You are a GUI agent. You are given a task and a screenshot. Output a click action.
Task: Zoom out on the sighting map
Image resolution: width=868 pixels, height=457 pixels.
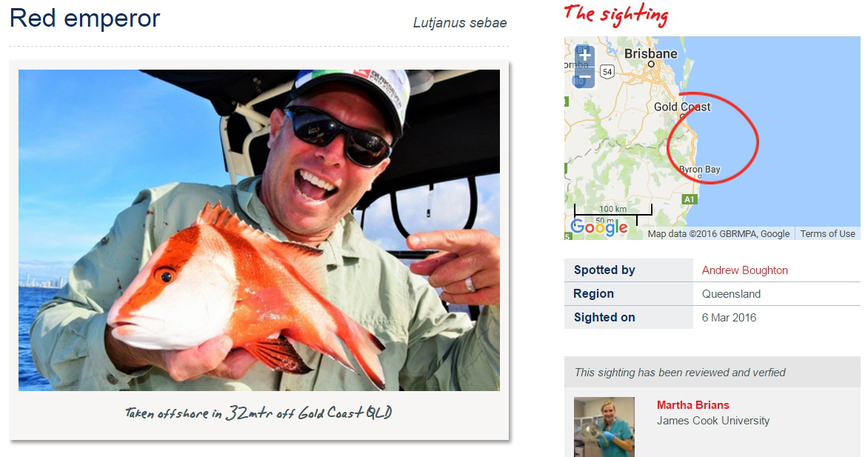pyautogui.click(x=584, y=78)
